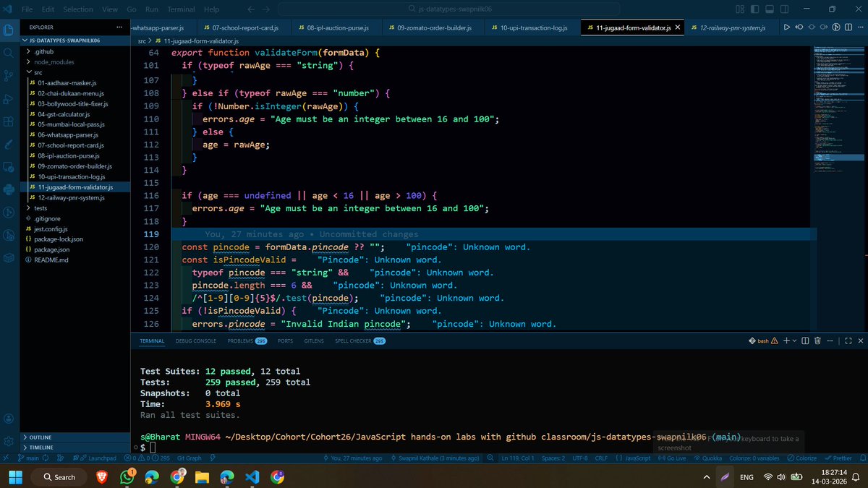Switch to the SPELL CHECKER tab
The height and width of the screenshot is (488, 868).
(x=360, y=341)
